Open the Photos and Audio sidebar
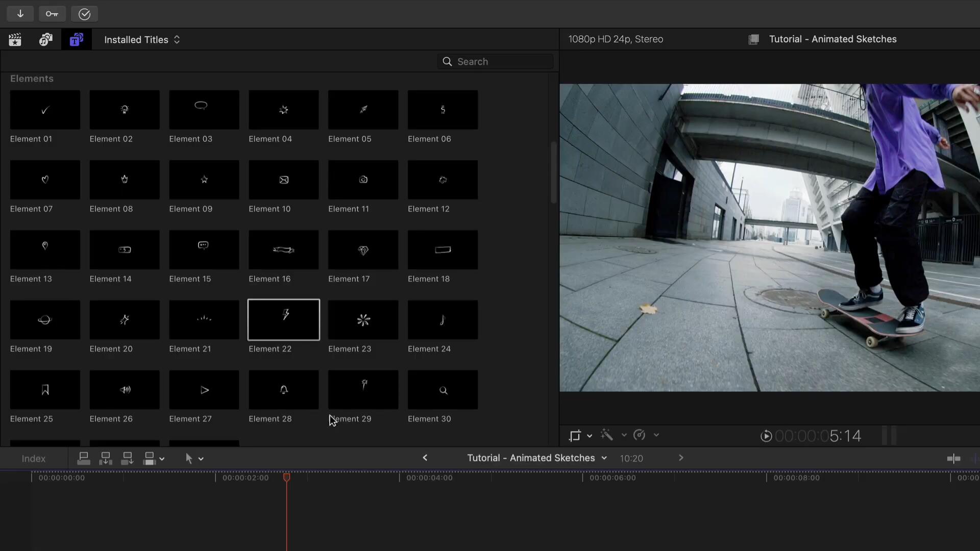980x551 pixels. coord(46,40)
